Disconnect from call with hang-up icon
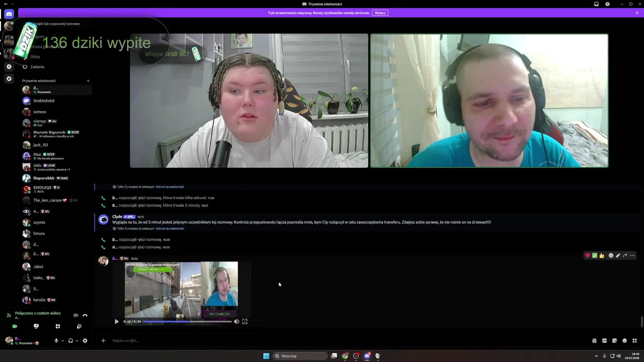The width and height of the screenshot is (644, 362). 85,315
